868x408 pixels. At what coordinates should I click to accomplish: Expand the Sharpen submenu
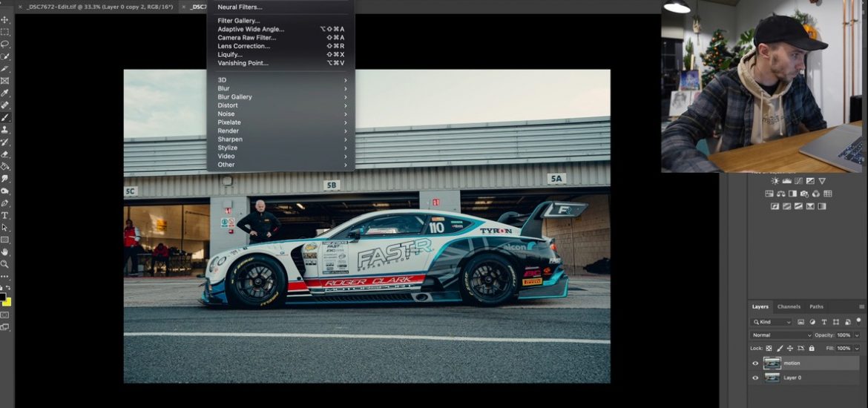click(280, 139)
